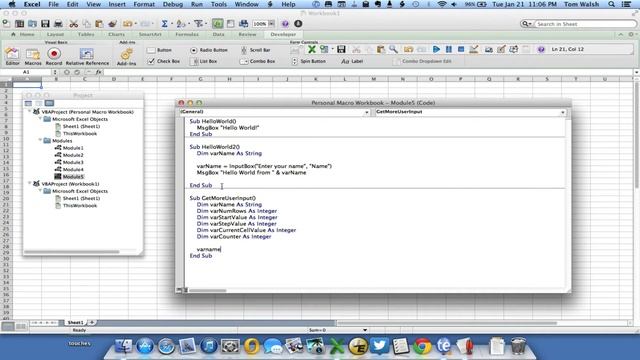Open the Sort A-Z dropdown arrow

(189, 24)
